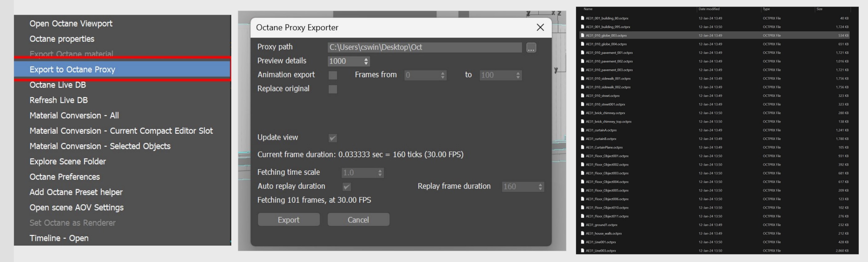The height and width of the screenshot is (262, 868).
Task: Select Material Conversion - Current Compact Editor Slot
Action: coord(121,131)
